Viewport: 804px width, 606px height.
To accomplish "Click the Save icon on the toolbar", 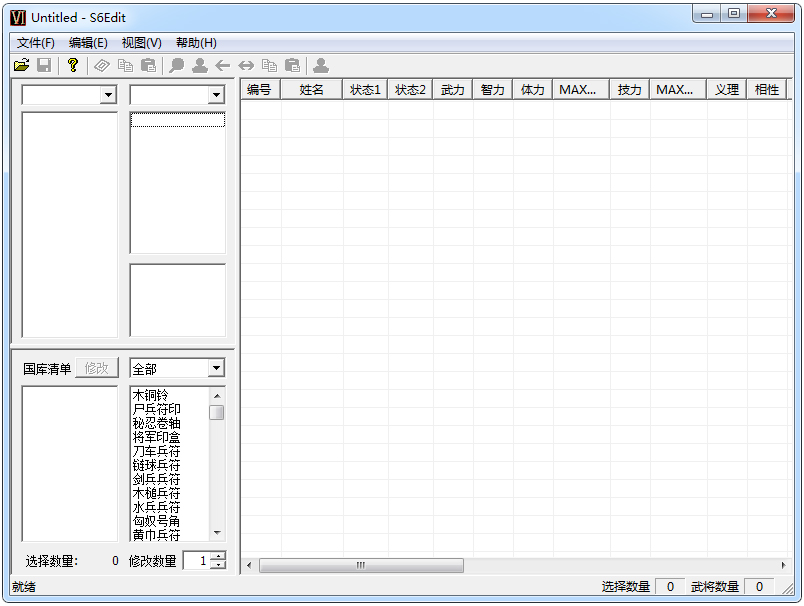I will 44,65.
